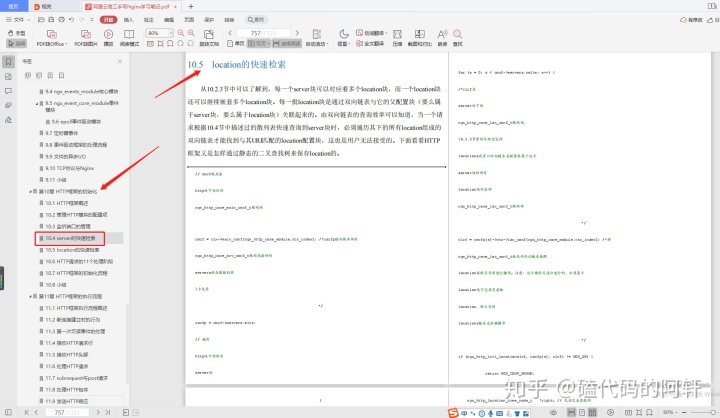Viewport: 720px width, 418px height.
Task: Go to next page arrow in ribbon
Action: [x=297, y=33]
